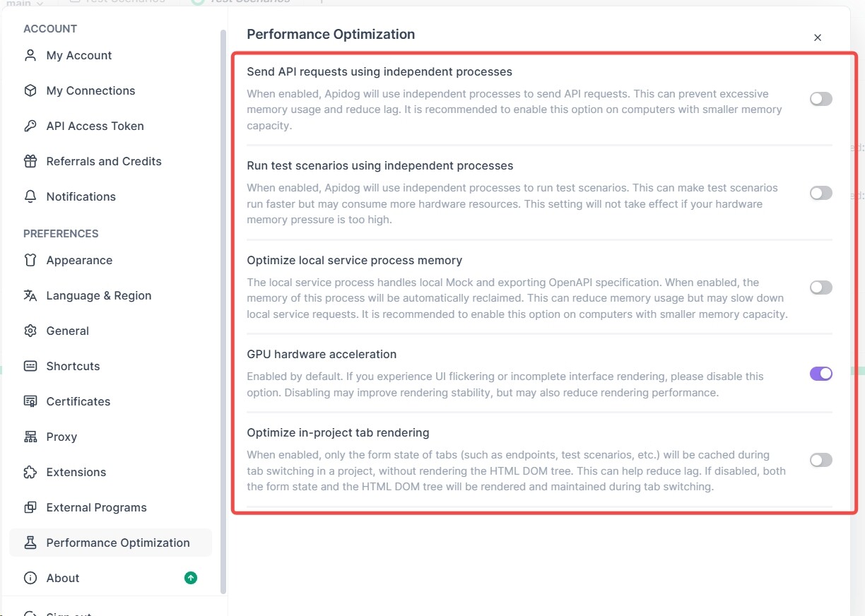The height and width of the screenshot is (616, 865).
Task: Click the My Connections cube icon
Action: click(30, 90)
